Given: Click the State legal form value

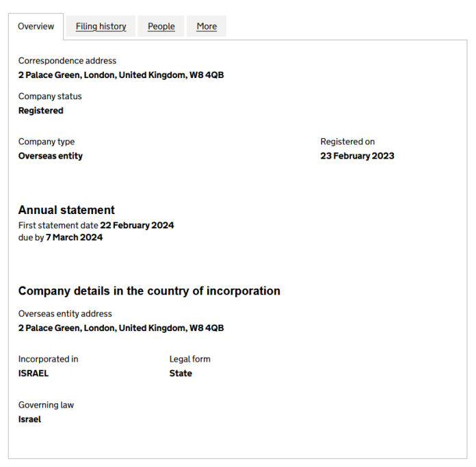Looking at the screenshot, I should tap(181, 373).
